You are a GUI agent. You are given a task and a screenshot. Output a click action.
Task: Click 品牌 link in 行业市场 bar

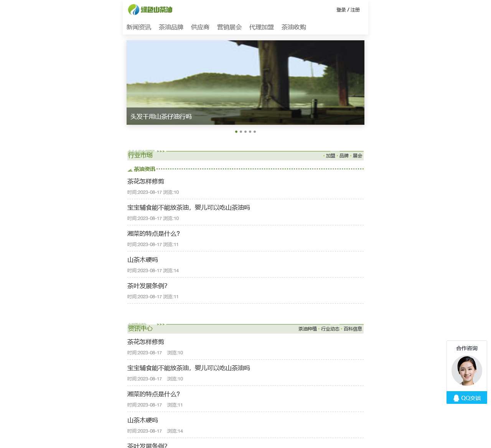click(x=344, y=156)
